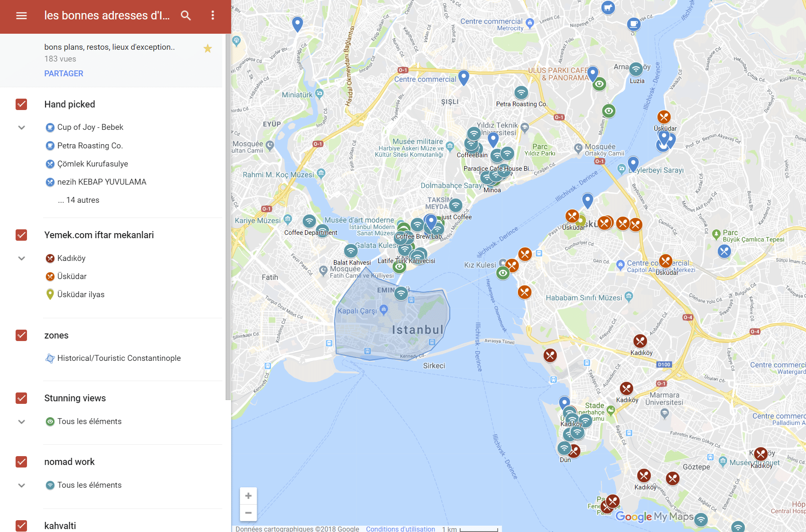The height and width of the screenshot is (532, 806).
Task: Uncheck the Hand picked layer
Action: pyautogui.click(x=22, y=104)
